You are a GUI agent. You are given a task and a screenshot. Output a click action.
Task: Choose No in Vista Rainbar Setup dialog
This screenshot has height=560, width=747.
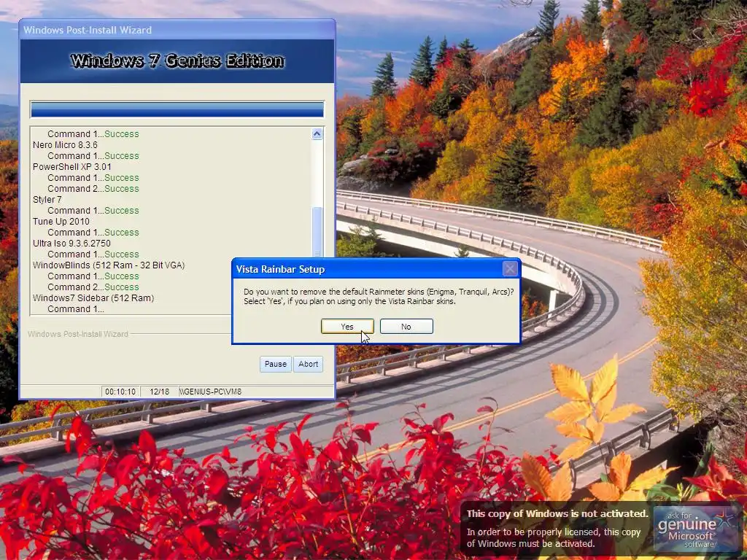click(406, 327)
